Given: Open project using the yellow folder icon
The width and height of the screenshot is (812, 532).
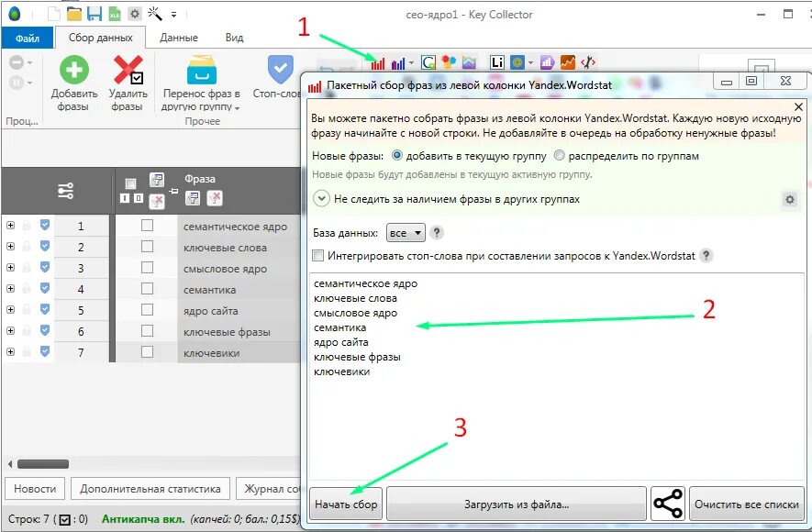Looking at the screenshot, I should pyautogui.click(x=74, y=14).
